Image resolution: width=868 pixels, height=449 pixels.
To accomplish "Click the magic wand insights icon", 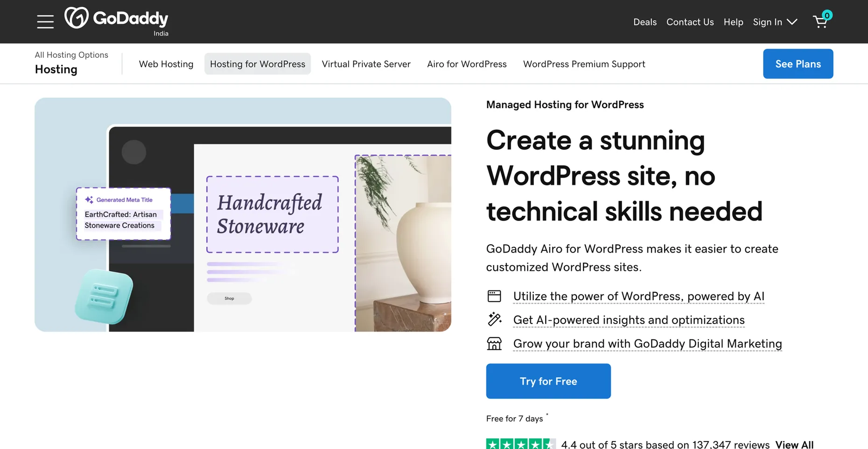I will tap(494, 319).
